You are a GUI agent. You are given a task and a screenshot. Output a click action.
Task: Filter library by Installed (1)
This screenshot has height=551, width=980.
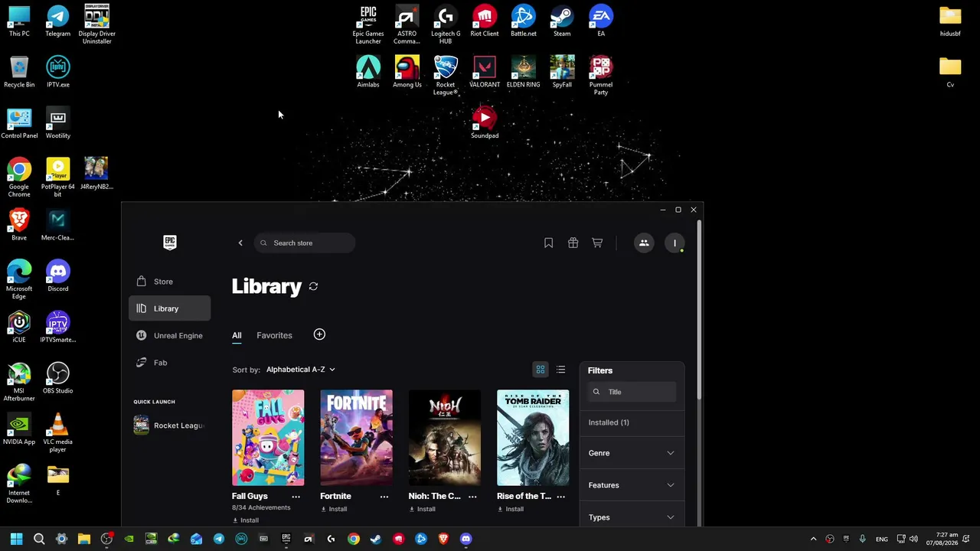pyautogui.click(x=609, y=422)
